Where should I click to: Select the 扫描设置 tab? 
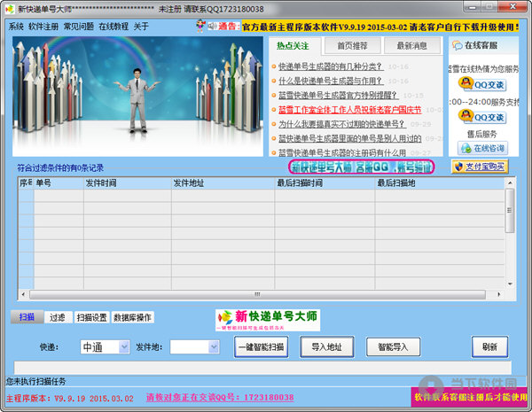pyautogui.click(x=91, y=317)
